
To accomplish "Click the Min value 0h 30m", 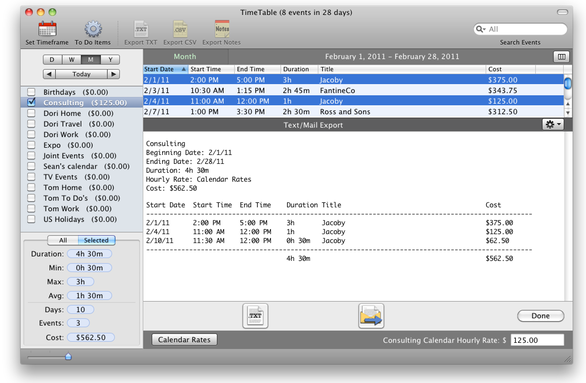I will 89,268.
